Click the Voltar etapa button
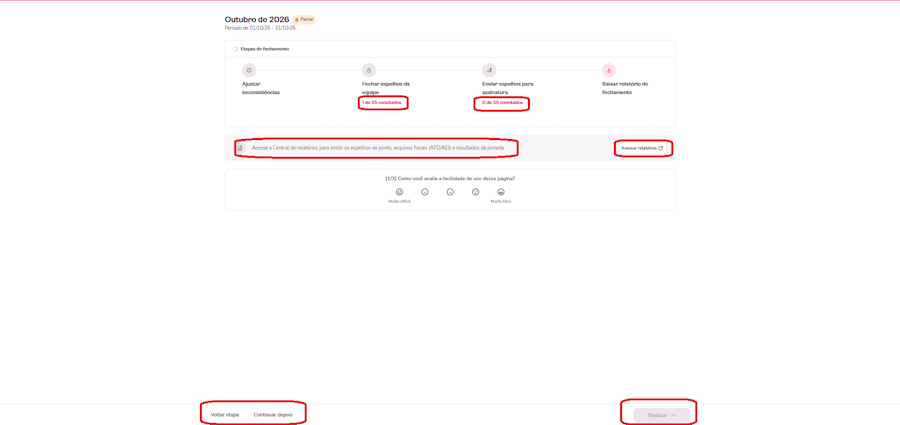Image resolution: width=900 pixels, height=425 pixels. click(224, 415)
